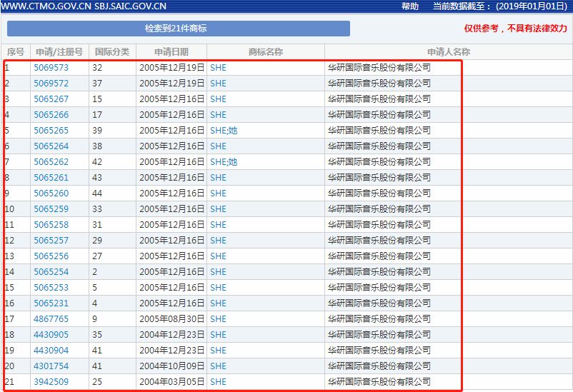Image resolution: width=573 pixels, height=392 pixels.
Task: Open SHE trademark in row 5069573
Action: tap(218, 68)
